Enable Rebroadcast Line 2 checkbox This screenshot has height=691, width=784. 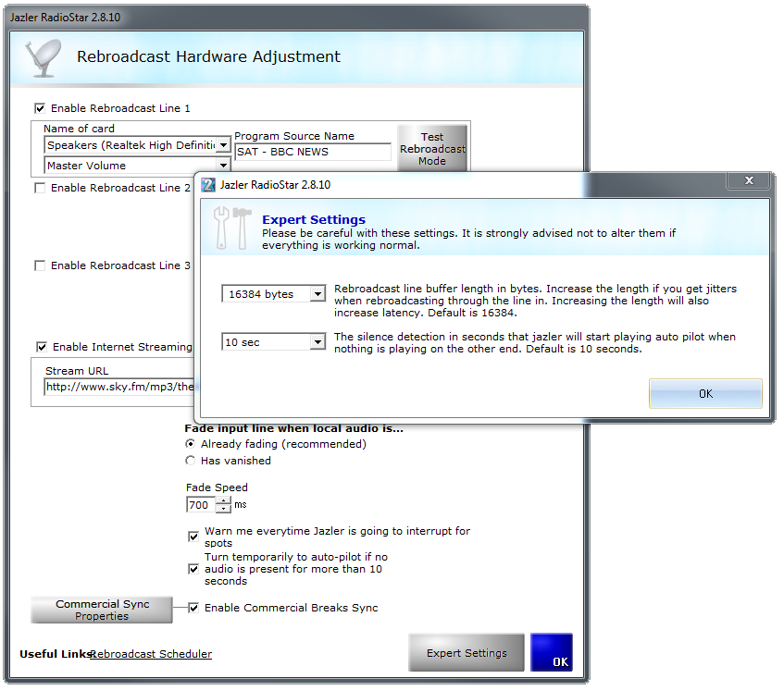(40, 188)
